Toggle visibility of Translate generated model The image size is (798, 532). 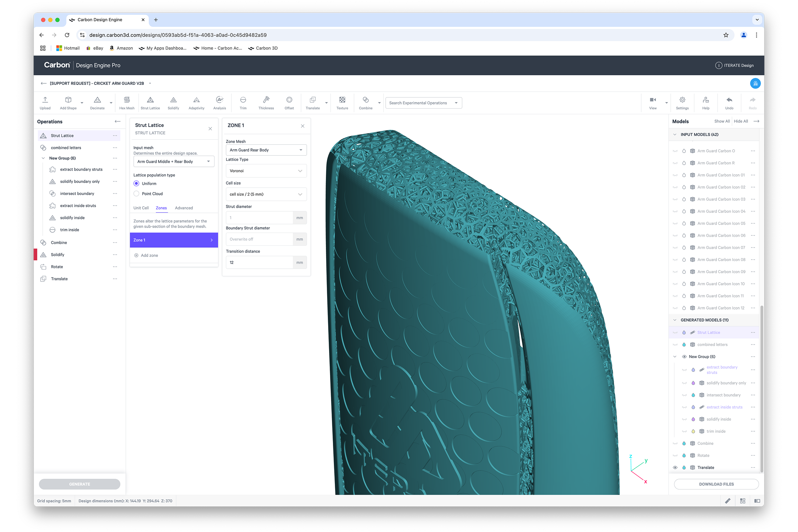[675, 468]
